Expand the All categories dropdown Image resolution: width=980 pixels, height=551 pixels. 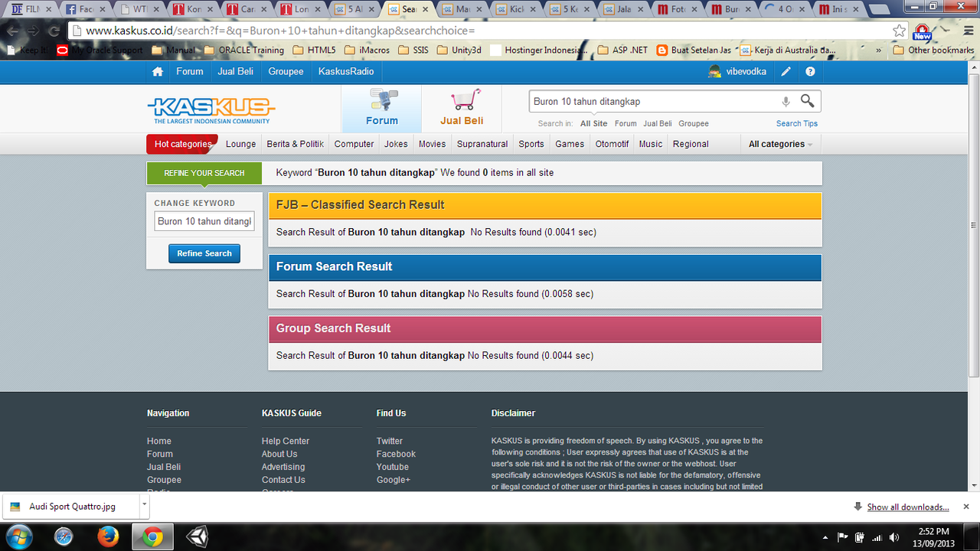780,144
